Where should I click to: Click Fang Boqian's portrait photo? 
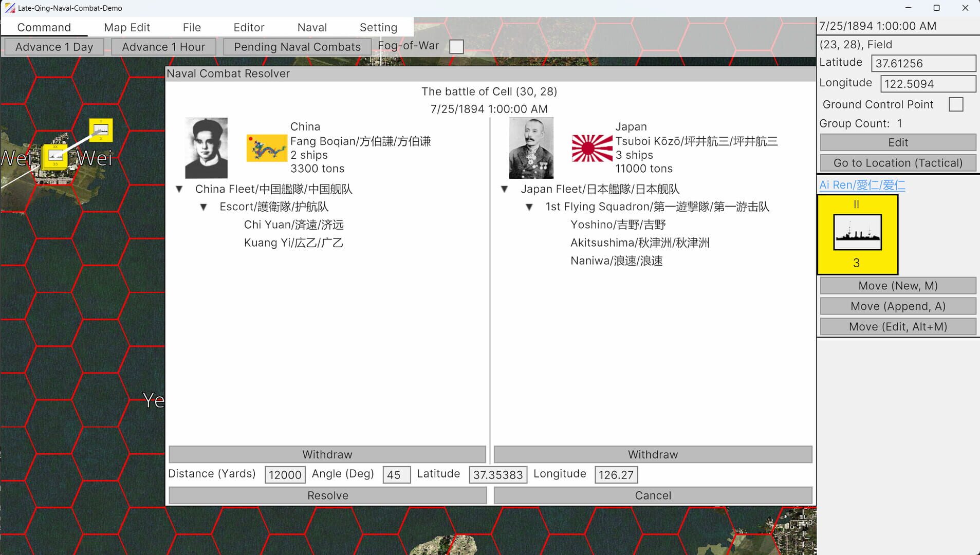205,147
